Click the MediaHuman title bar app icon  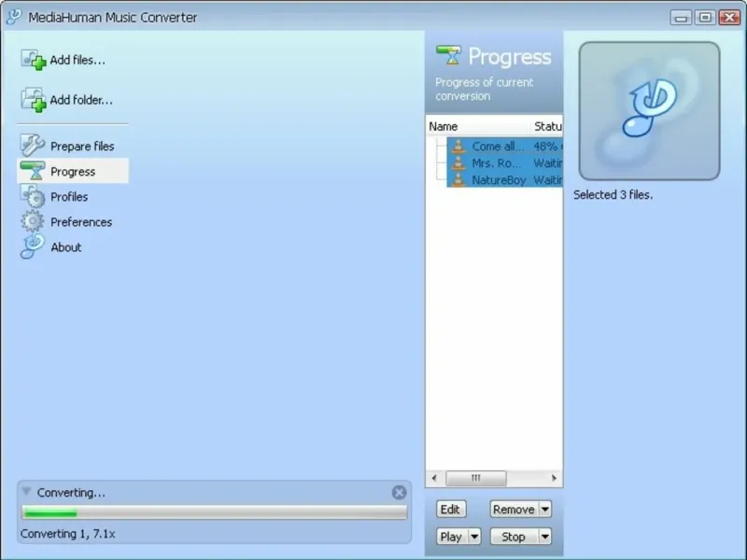tap(14, 17)
